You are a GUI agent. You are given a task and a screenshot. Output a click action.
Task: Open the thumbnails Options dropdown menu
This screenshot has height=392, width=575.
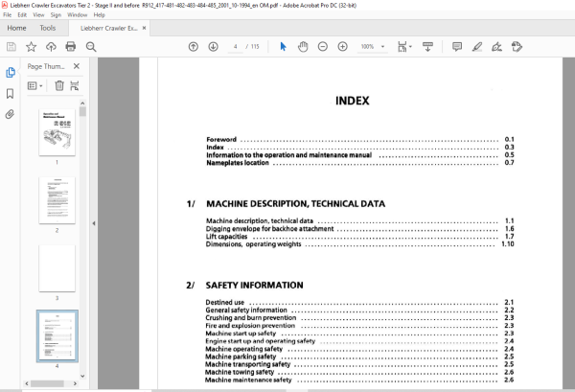point(35,86)
